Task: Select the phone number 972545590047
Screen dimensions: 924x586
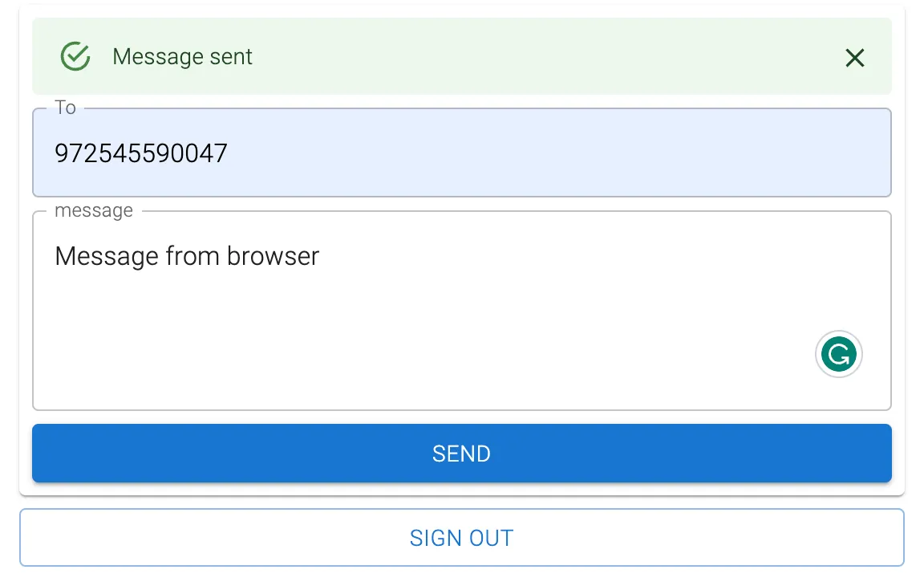Action: (140, 153)
